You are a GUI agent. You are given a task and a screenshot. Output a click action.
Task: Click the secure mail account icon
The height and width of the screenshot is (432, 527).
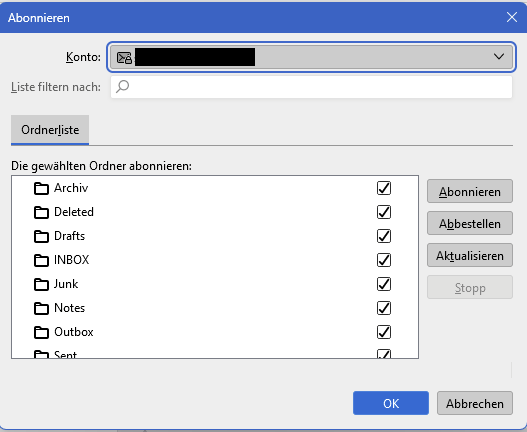point(124,57)
